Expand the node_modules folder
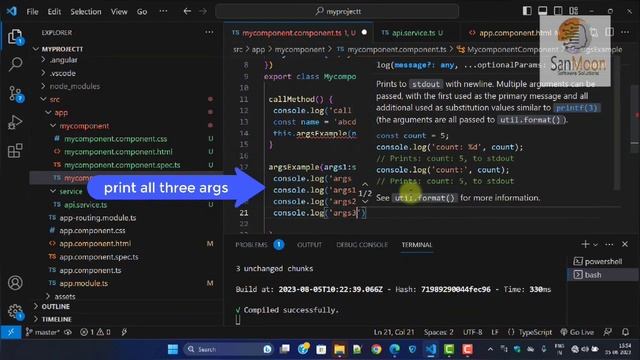The width and height of the screenshot is (640, 360). click(74, 86)
